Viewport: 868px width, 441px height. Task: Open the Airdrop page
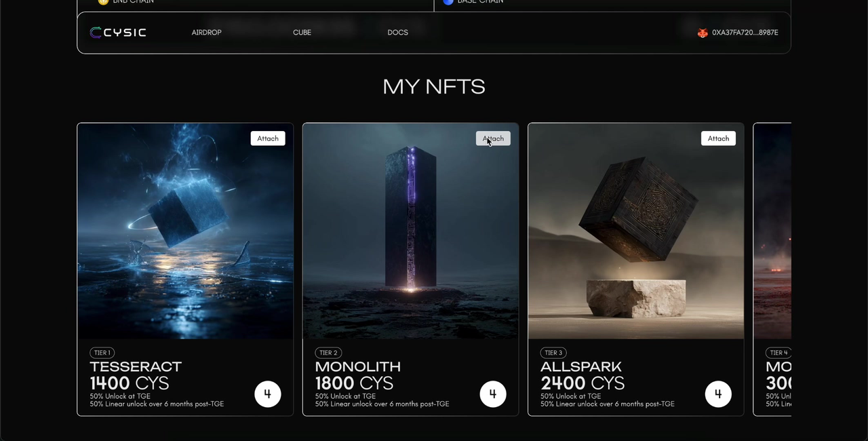point(206,33)
